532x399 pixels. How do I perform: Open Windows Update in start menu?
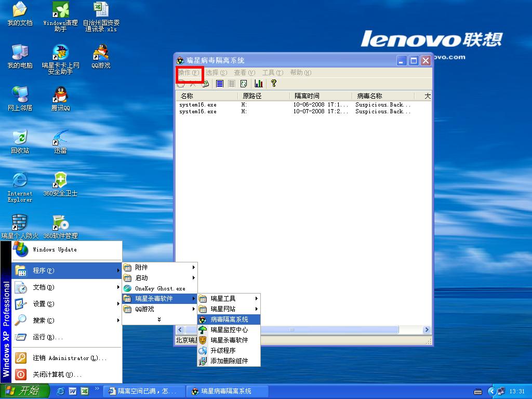coord(66,250)
